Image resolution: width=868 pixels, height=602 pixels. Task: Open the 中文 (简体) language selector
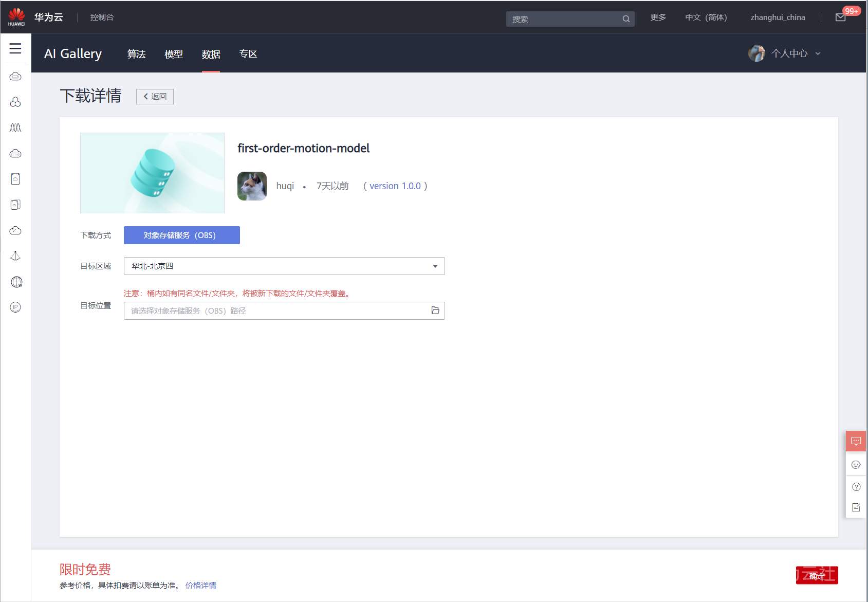706,17
